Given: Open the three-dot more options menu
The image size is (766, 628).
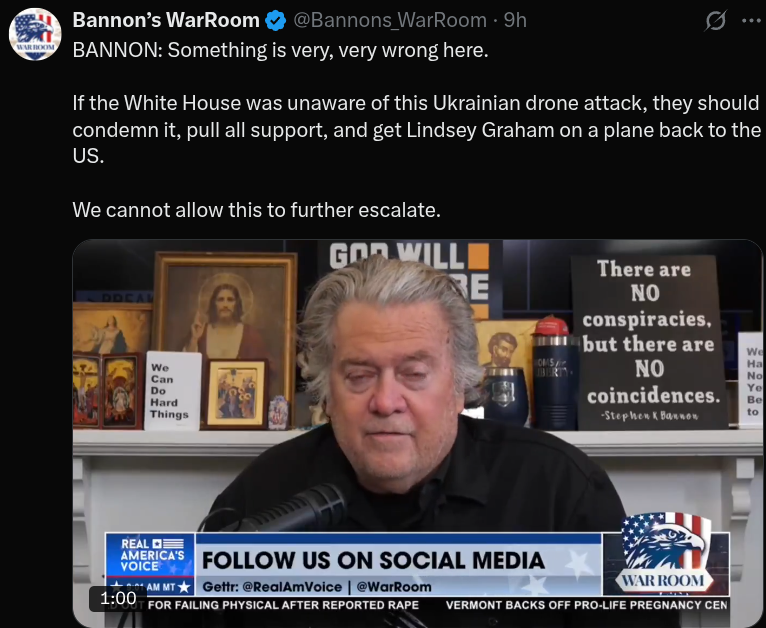Looking at the screenshot, I should coord(751,21).
